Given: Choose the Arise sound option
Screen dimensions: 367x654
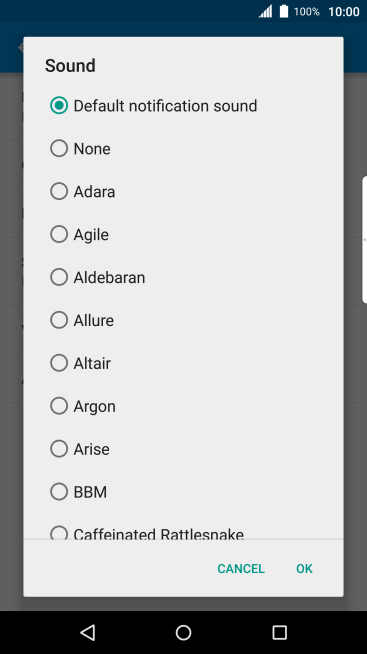Looking at the screenshot, I should [184, 449].
